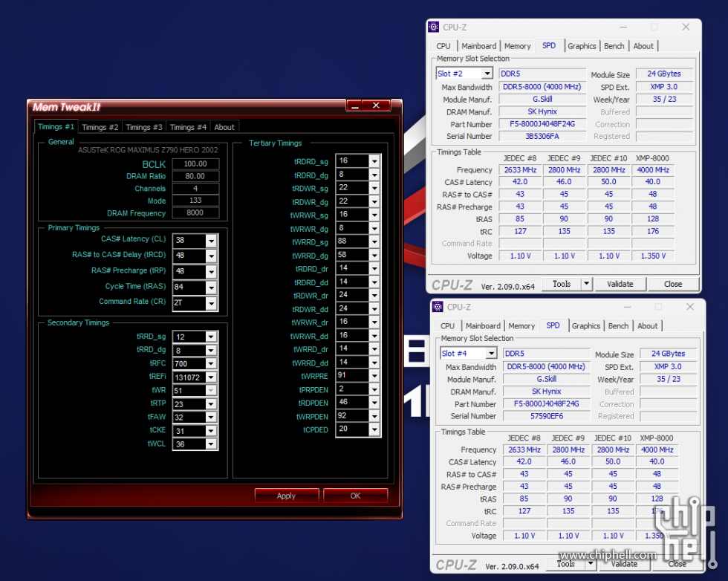
Task: Expand the RAS# to CAS# Delay (tRCD) dropdown
Action: point(211,256)
